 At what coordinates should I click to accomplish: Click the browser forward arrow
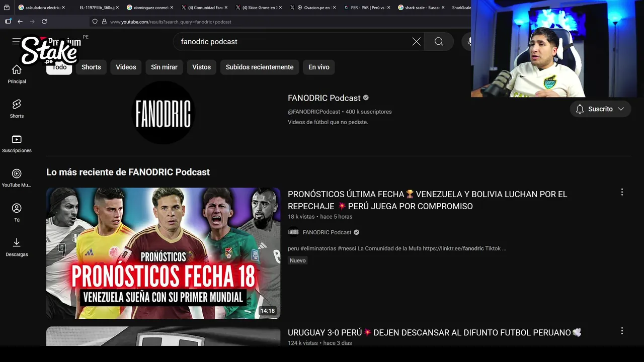[x=32, y=22]
